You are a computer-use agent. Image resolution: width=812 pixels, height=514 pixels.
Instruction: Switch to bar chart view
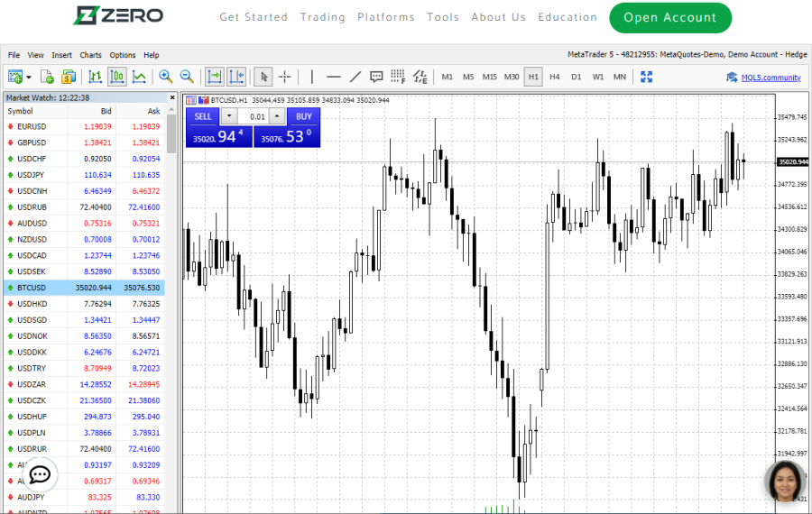(x=96, y=78)
